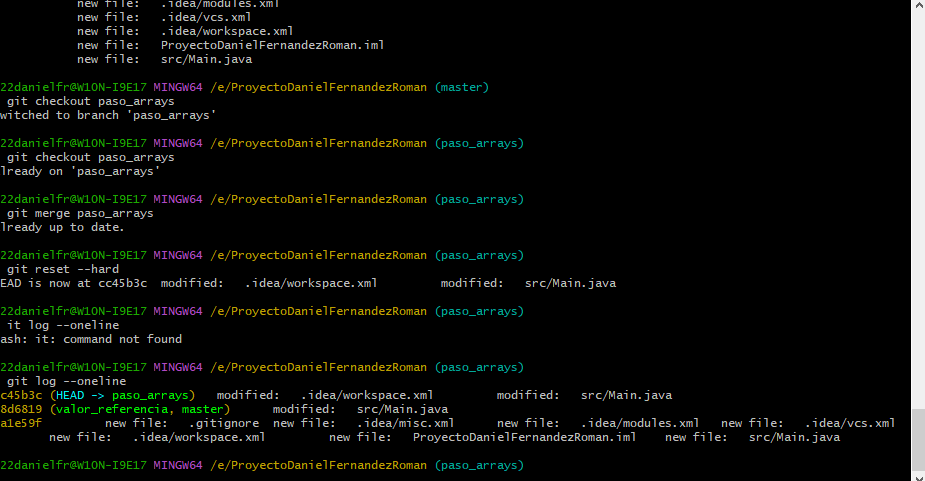
Task: Click the 'git checkout paso_arrays' command right after the (master) prompt
Action: click(91, 102)
